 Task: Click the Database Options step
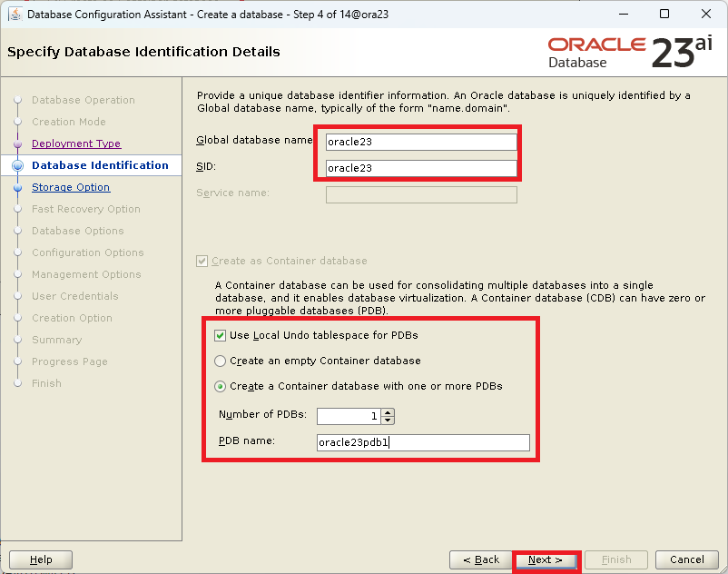click(77, 231)
